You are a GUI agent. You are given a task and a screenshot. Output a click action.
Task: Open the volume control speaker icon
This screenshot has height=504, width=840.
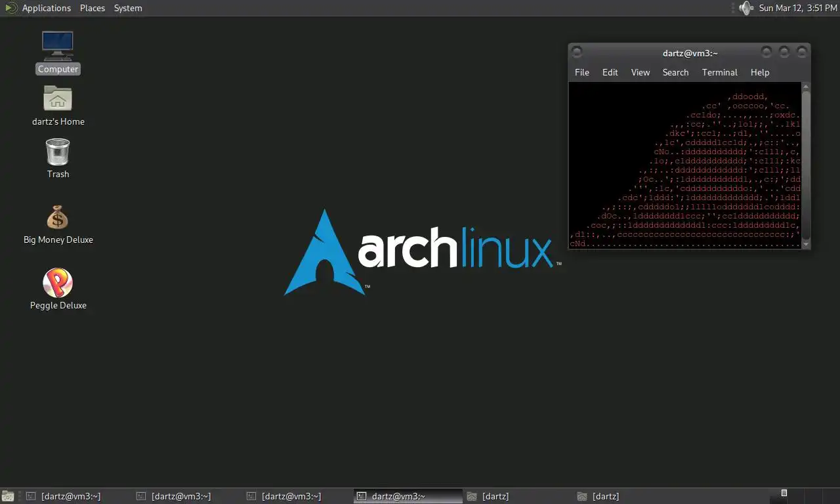(x=745, y=8)
